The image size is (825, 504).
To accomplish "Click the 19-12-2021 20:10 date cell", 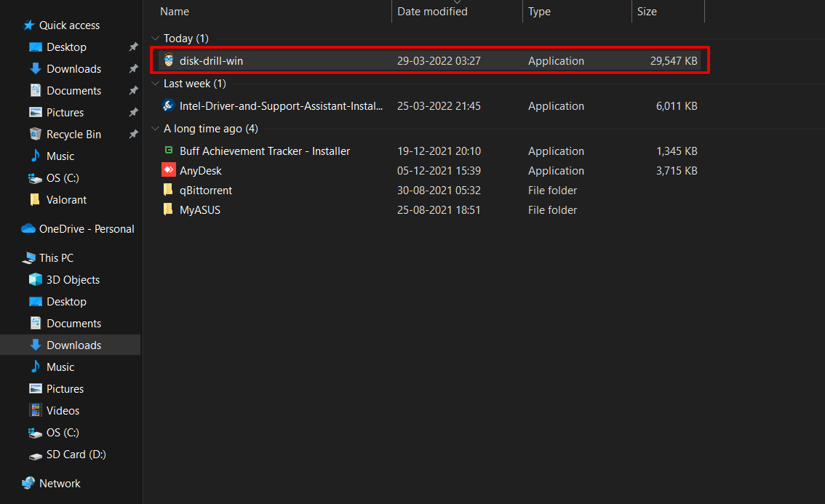I will (x=439, y=151).
